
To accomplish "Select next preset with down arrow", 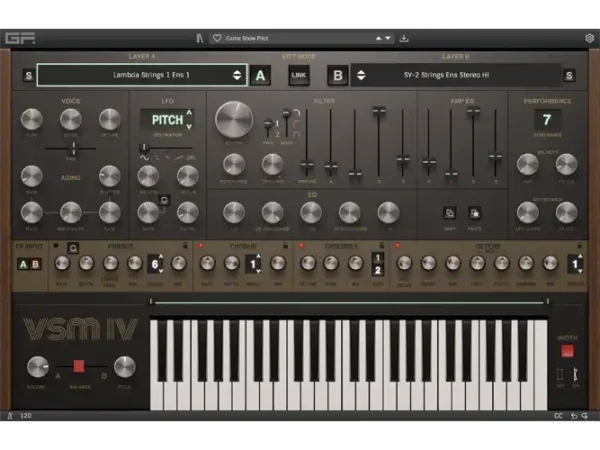I will coord(388,38).
